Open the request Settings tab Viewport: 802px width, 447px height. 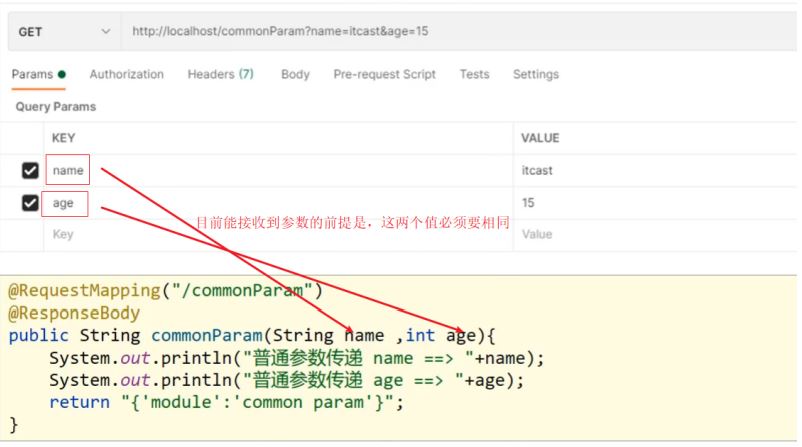pos(535,74)
